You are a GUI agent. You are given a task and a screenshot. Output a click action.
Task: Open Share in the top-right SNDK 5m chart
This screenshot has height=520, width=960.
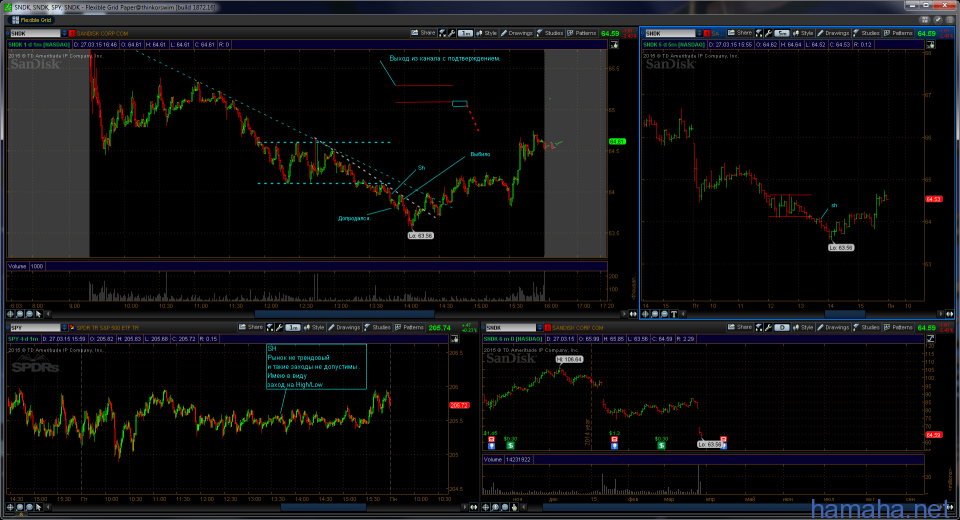tap(740, 33)
